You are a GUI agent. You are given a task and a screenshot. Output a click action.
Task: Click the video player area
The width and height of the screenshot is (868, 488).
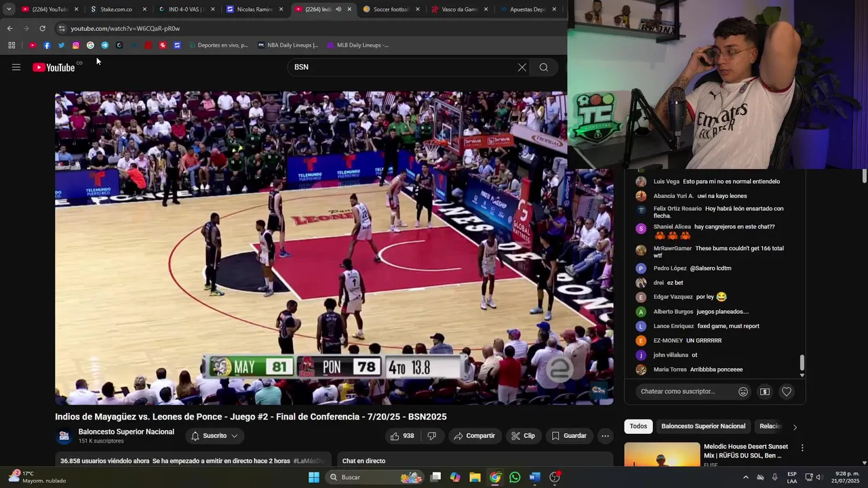point(334,248)
